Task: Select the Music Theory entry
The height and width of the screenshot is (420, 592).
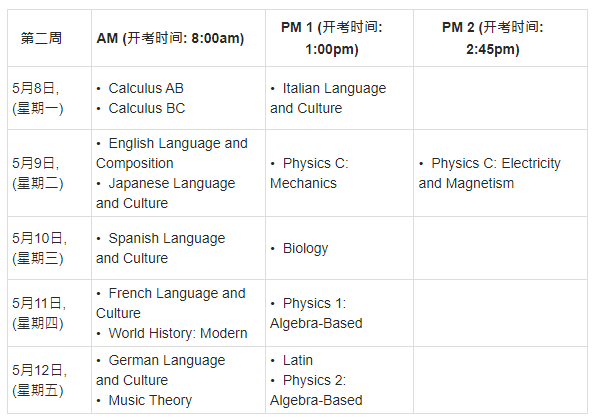Action: coord(150,400)
